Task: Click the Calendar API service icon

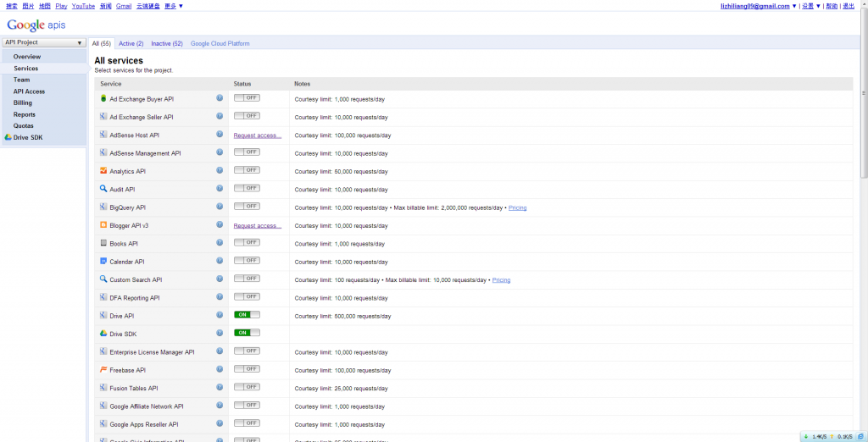Action: click(103, 261)
